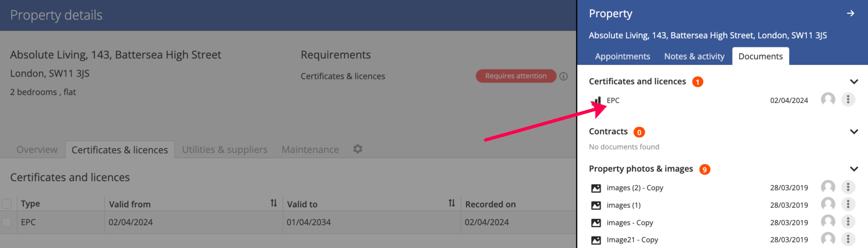Collapse the Certificates and licences section
Screen dimensions: 868x248
854,82
